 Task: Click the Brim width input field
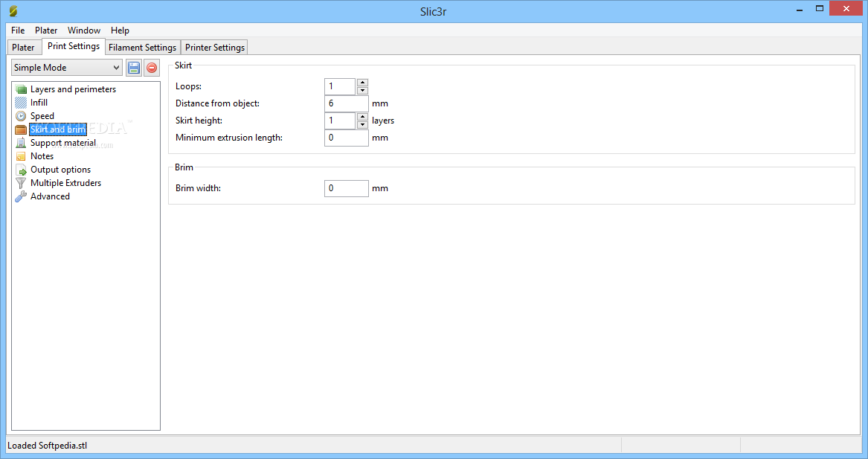pos(347,188)
